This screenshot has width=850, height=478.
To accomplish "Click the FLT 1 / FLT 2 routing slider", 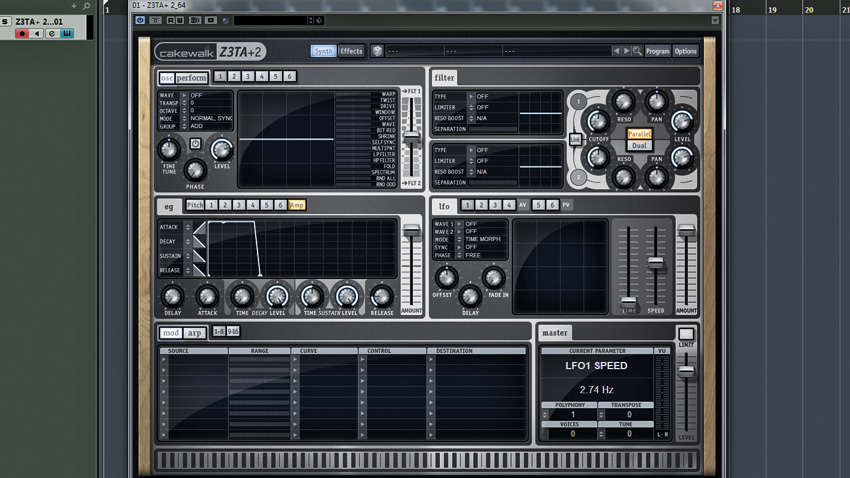I will [x=412, y=137].
